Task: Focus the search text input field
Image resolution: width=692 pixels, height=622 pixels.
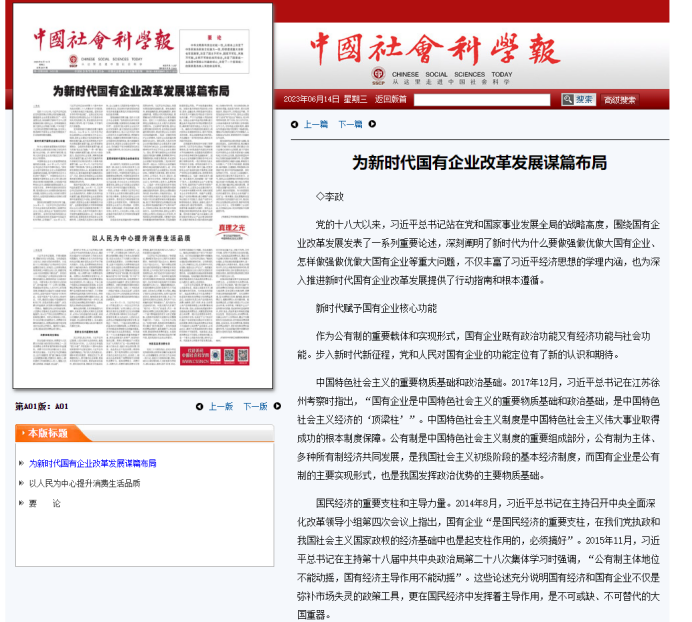Action: [482, 100]
